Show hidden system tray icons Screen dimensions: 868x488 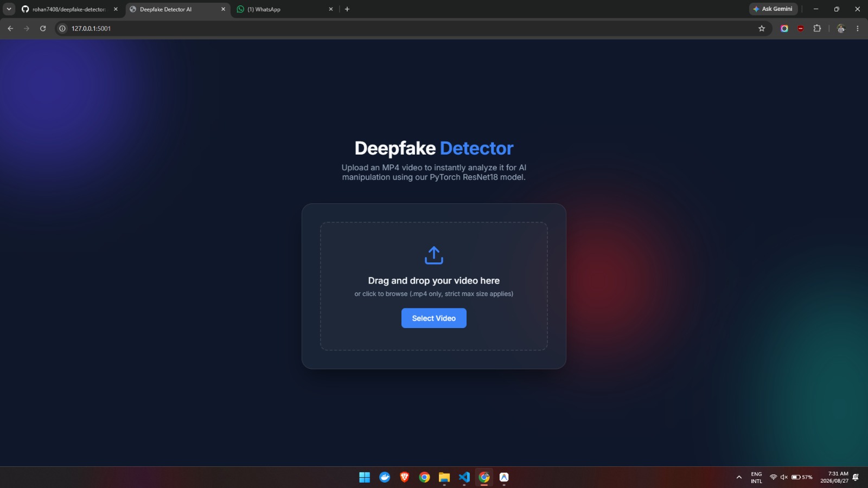click(x=739, y=477)
